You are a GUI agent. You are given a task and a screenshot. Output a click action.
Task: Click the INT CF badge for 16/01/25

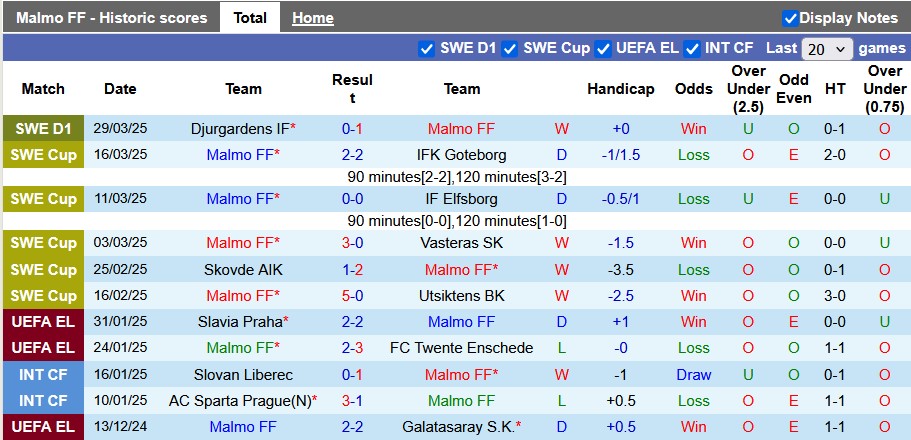coord(43,375)
